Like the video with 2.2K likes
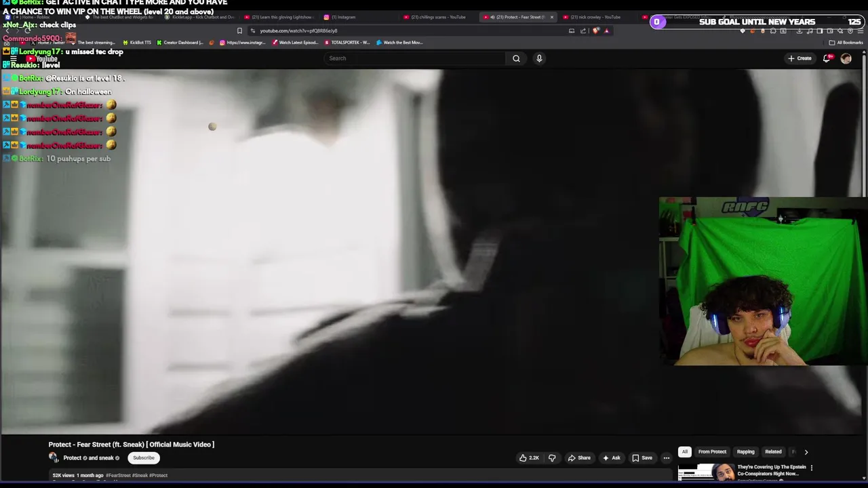The width and height of the screenshot is (868, 488). click(529, 458)
